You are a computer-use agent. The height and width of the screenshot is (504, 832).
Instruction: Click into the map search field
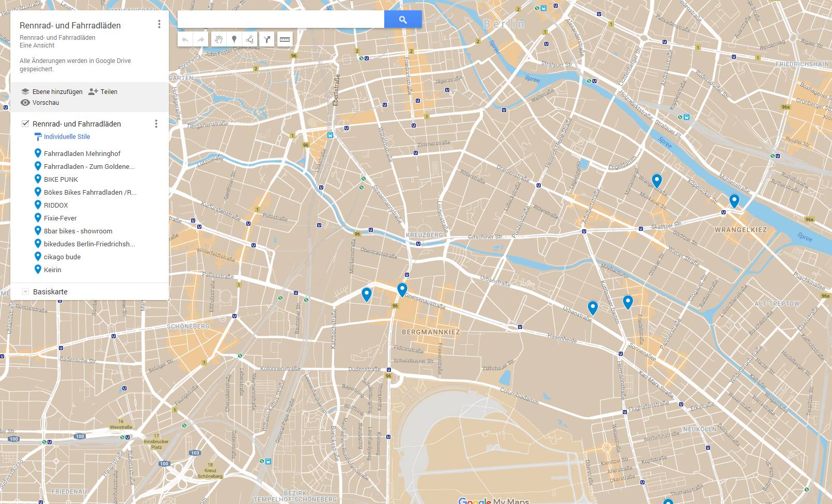[280, 20]
